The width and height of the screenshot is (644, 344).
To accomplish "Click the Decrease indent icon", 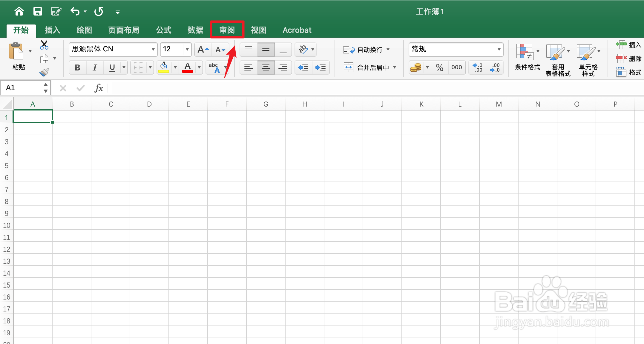I will click(303, 68).
